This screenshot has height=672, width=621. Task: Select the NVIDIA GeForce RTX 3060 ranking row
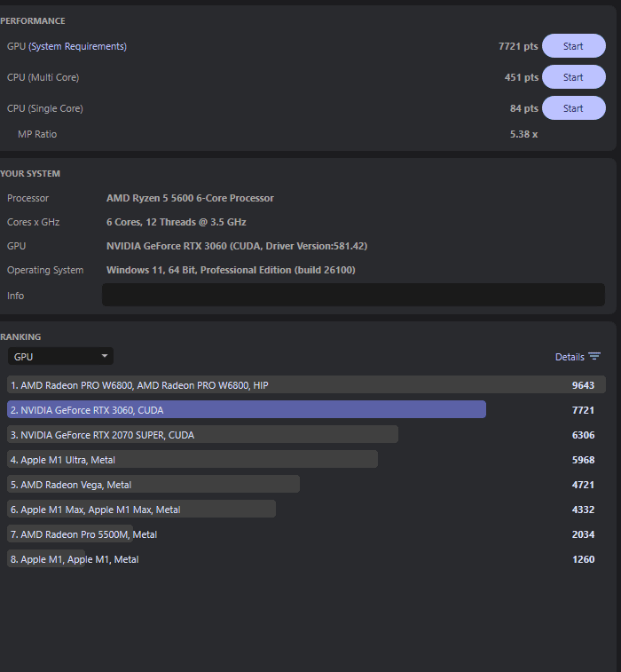pyautogui.click(x=306, y=410)
